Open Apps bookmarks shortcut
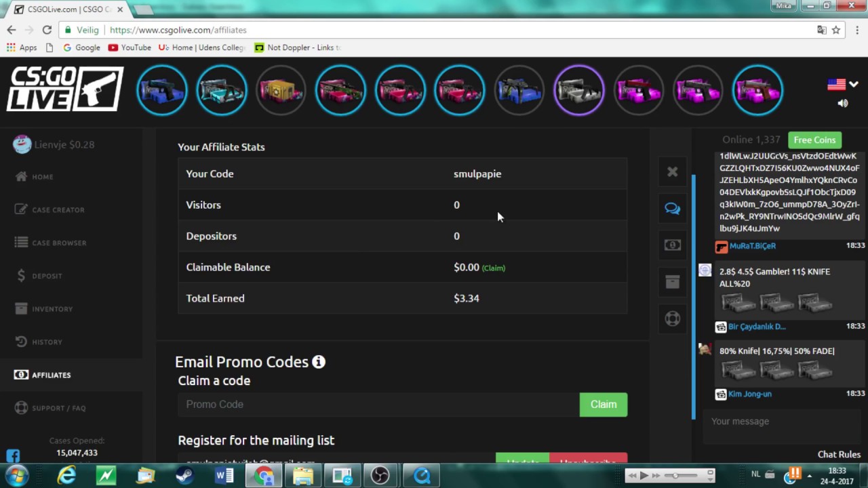Image resolution: width=868 pixels, height=488 pixels. (x=21, y=47)
